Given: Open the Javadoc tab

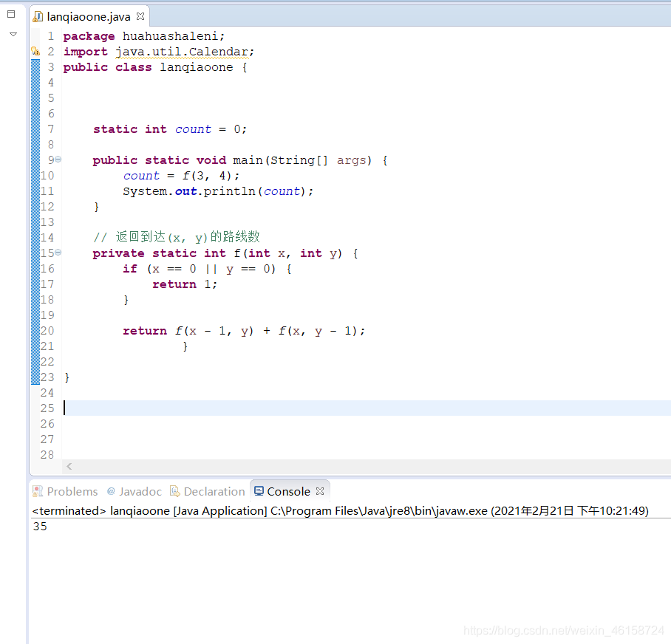Looking at the screenshot, I should (x=134, y=491).
